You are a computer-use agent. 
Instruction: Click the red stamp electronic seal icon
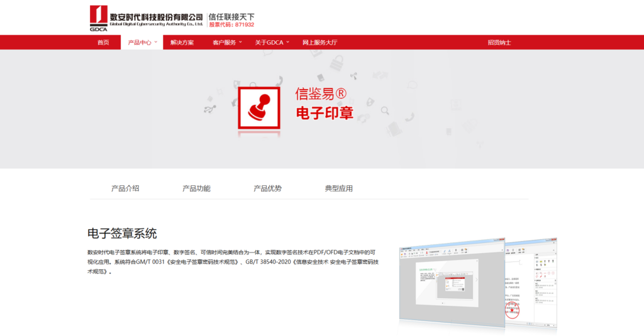click(259, 108)
